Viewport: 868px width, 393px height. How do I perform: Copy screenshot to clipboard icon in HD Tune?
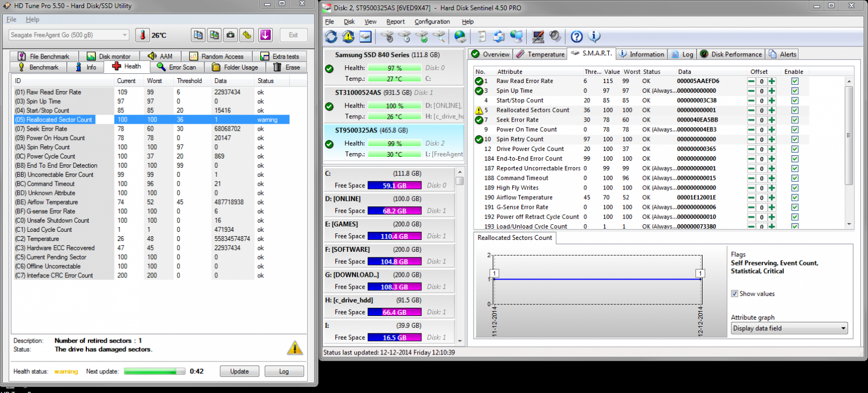[x=215, y=35]
